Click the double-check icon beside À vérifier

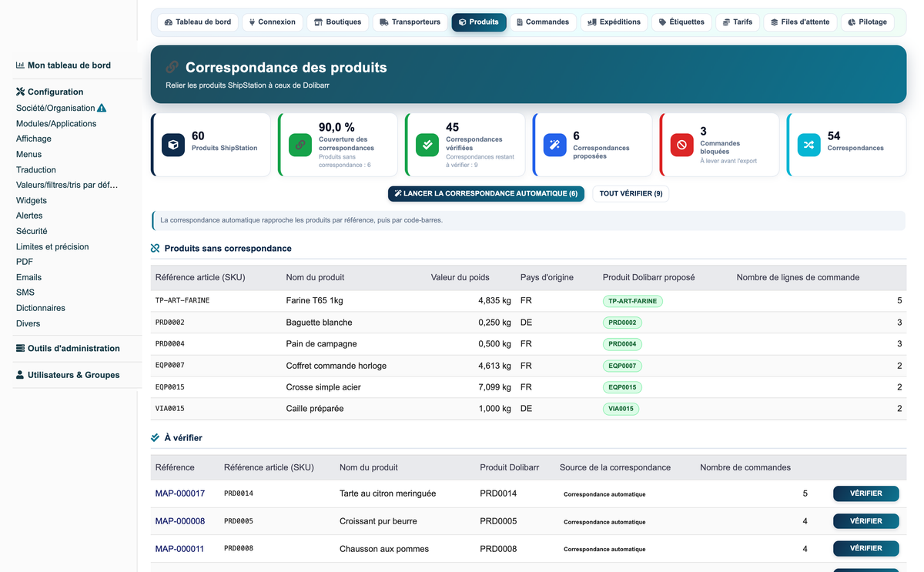click(x=156, y=438)
